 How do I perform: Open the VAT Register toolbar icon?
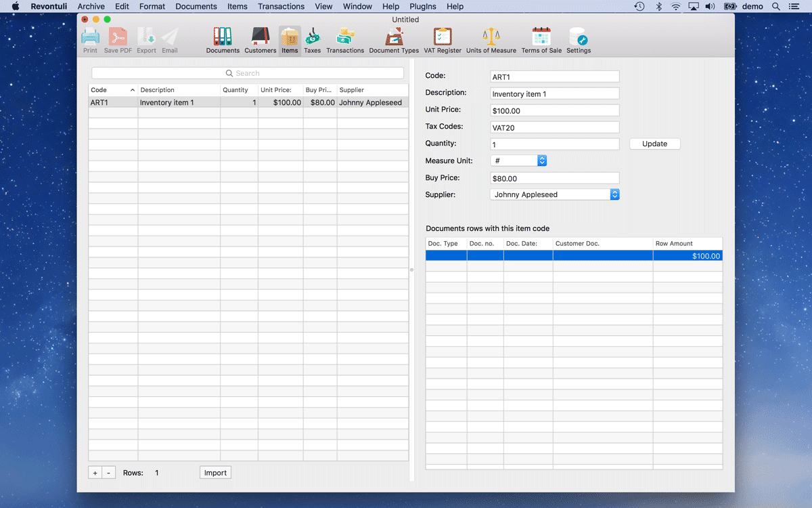click(443, 37)
